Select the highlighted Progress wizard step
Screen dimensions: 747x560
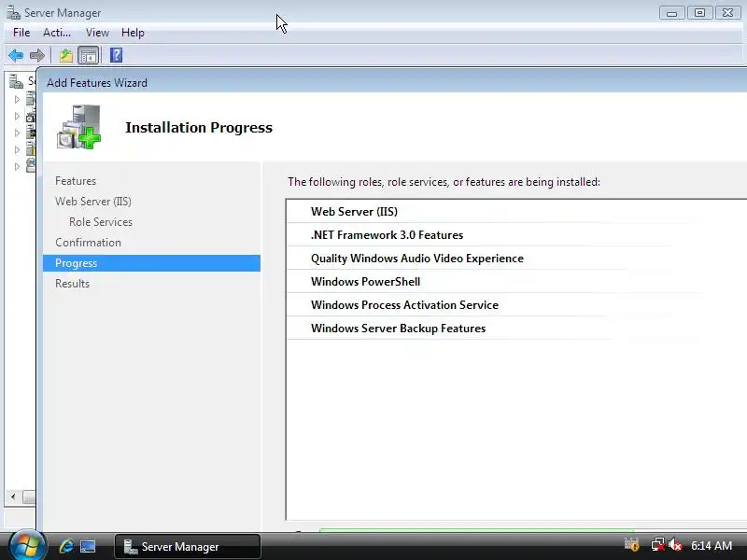tap(151, 263)
